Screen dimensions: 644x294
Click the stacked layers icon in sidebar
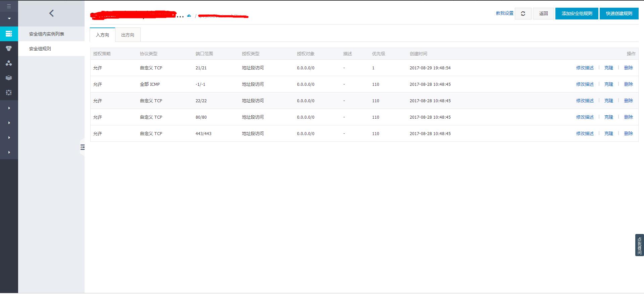tap(9, 78)
